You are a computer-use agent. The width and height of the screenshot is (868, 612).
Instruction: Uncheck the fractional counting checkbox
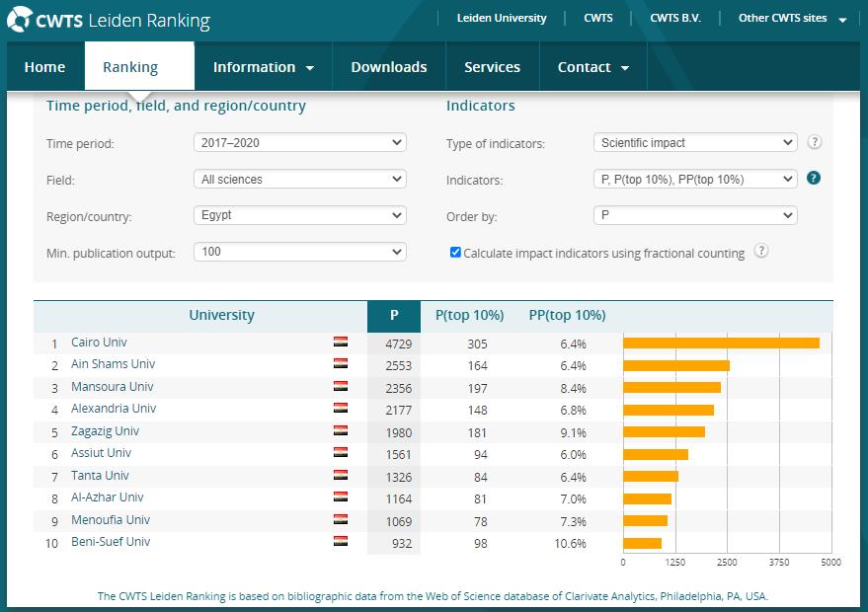(x=455, y=253)
